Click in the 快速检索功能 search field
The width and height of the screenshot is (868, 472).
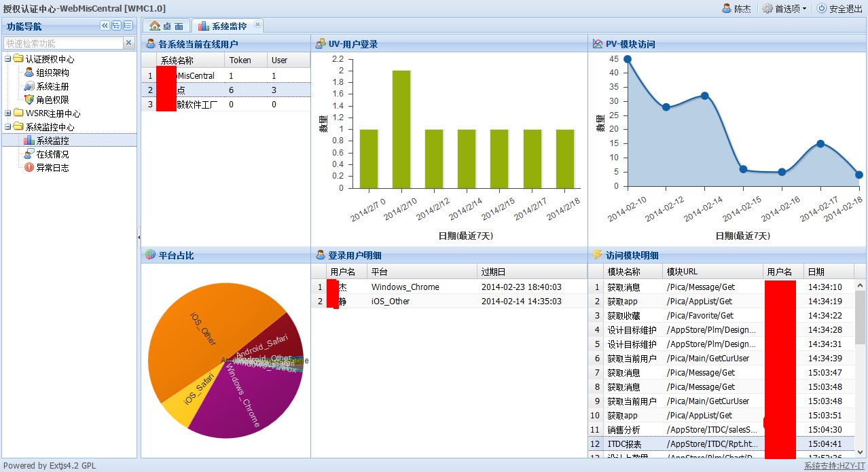pyautogui.click(x=62, y=43)
